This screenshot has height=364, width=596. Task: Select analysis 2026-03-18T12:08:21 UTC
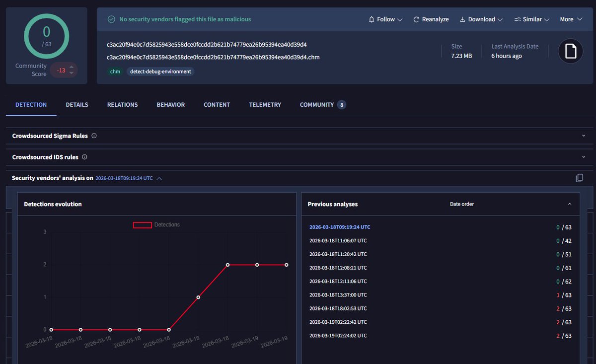[338, 268]
